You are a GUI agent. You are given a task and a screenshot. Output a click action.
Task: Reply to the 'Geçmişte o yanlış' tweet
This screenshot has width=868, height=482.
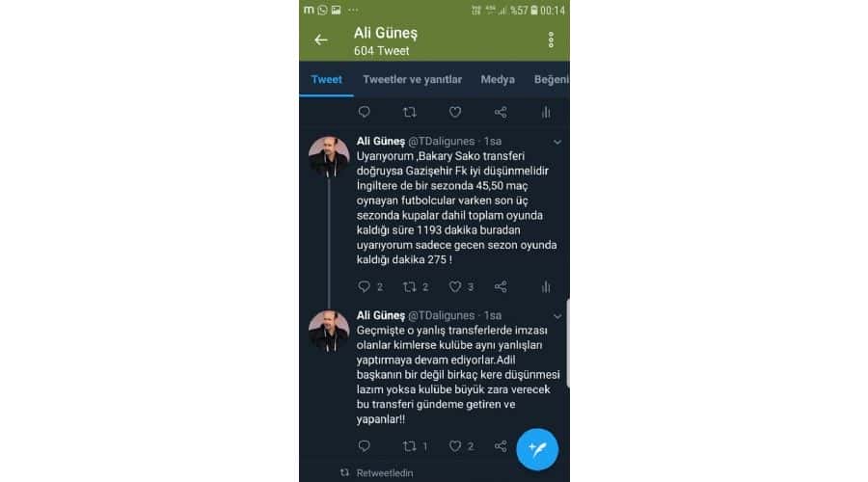pyautogui.click(x=365, y=446)
